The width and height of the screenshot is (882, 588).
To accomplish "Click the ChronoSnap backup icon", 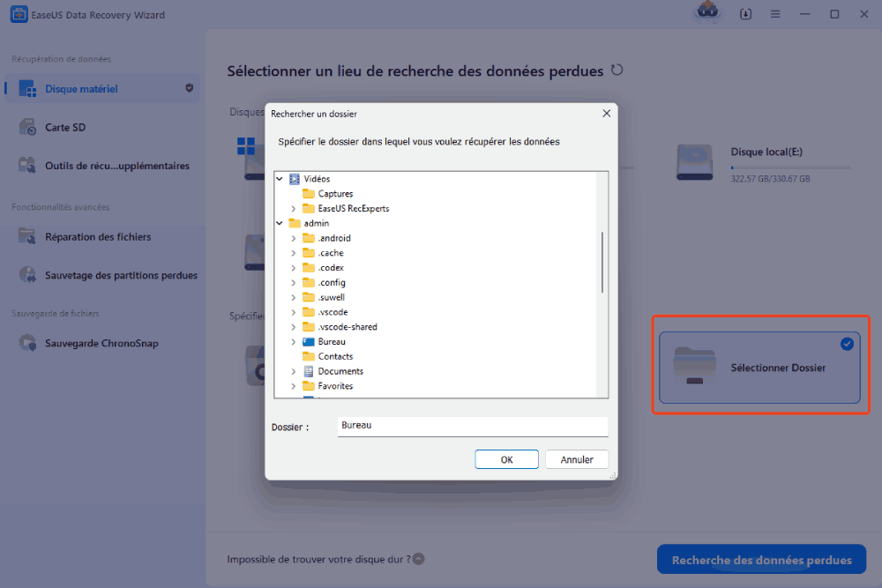I will 27,342.
